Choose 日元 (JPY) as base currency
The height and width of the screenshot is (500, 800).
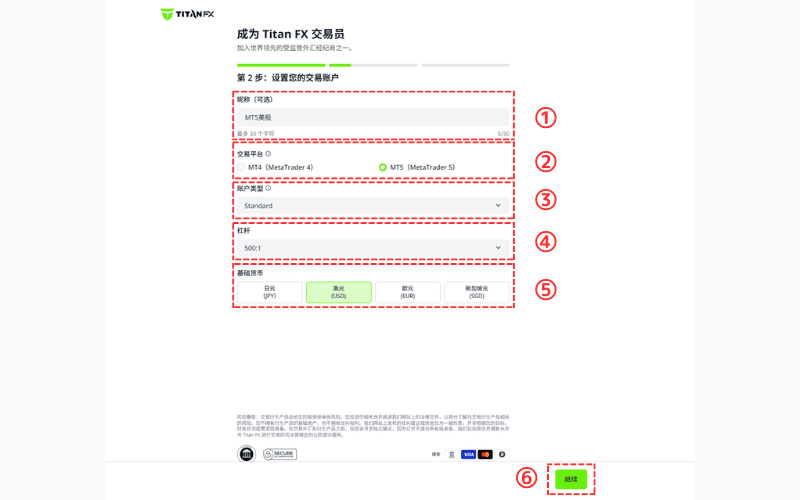pos(269,292)
